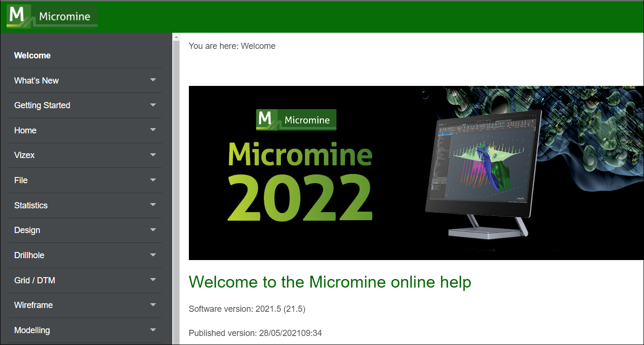Viewport: 644px width, 345px height.
Task: Expand the What's New section
Action: (x=153, y=80)
